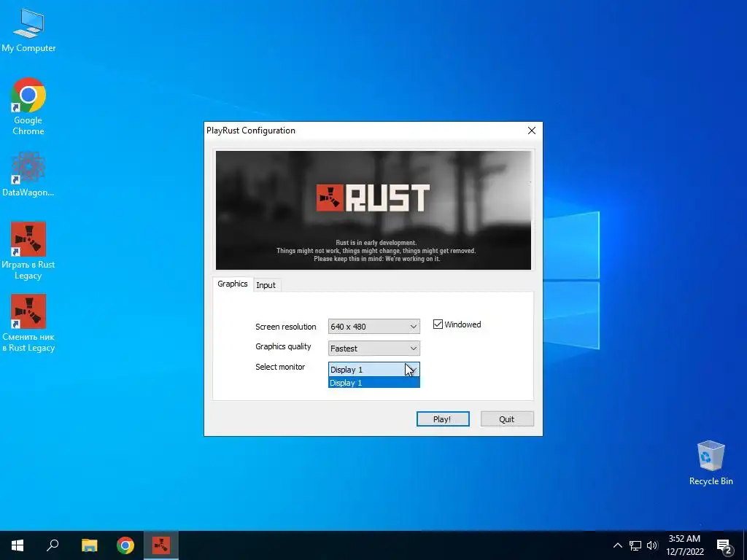
Task: Click the 'PlayRust Configuration' title text
Action: click(251, 131)
